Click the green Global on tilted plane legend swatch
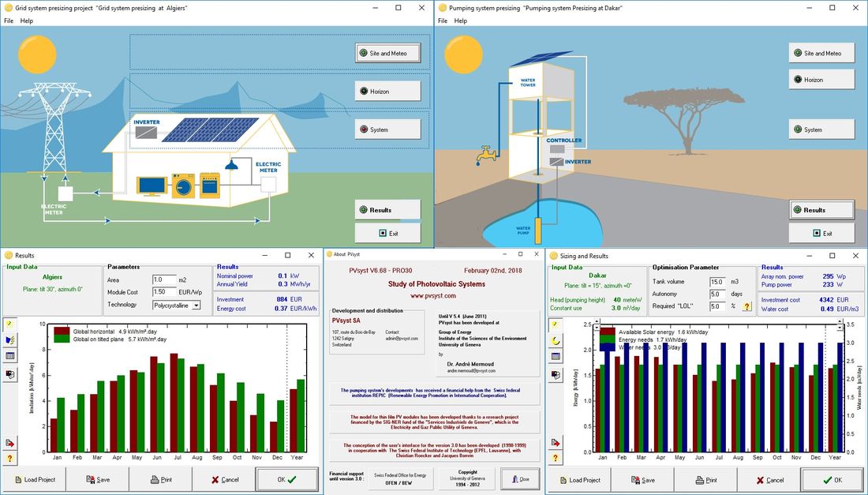Image resolution: width=868 pixels, height=495 pixels. [62, 339]
